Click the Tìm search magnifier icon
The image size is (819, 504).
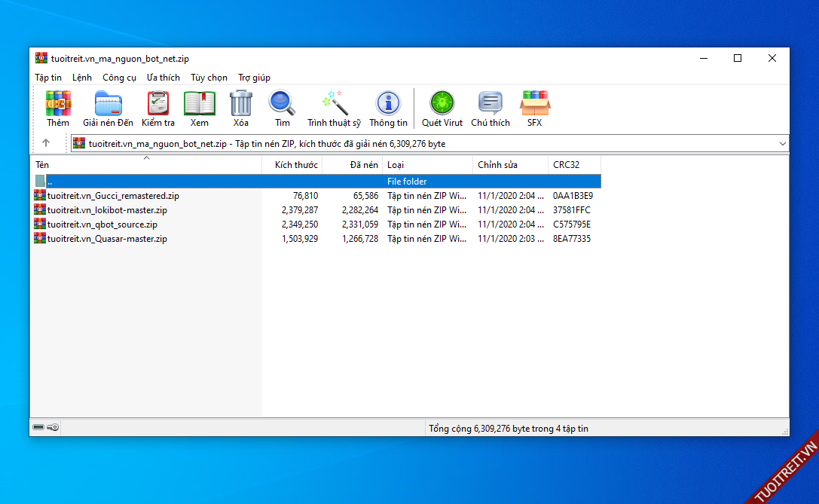(x=283, y=108)
